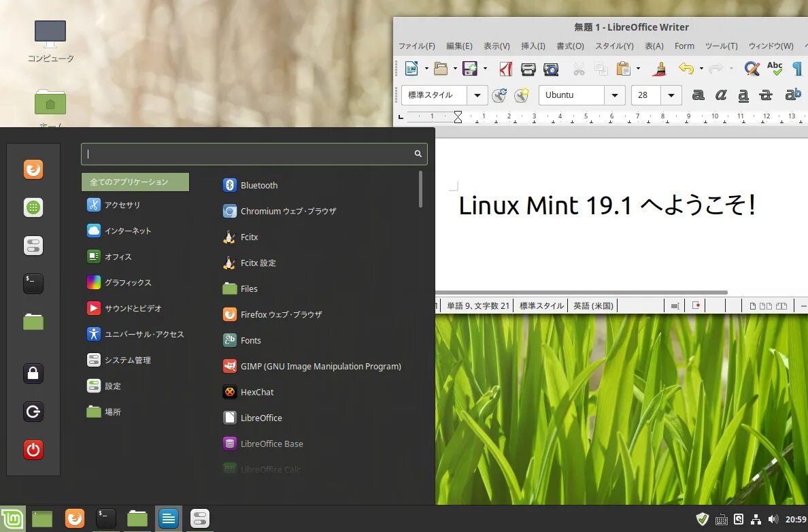Click in the menu search field
This screenshot has width=808, height=532.
[254, 154]
